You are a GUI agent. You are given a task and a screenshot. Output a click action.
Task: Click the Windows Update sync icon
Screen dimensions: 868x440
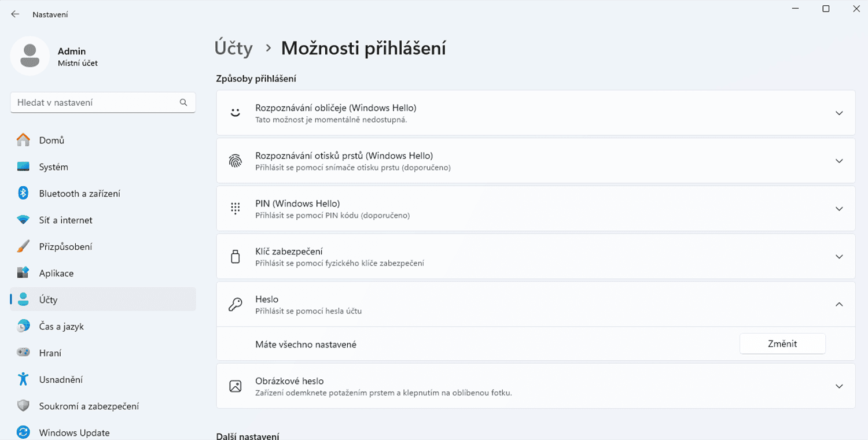click(23, 432)
